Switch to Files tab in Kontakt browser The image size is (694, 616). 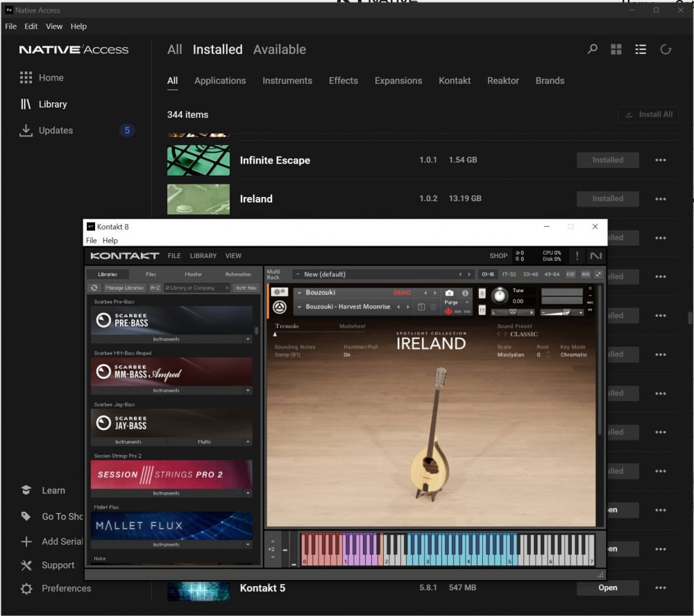click(x=151, y=275)
